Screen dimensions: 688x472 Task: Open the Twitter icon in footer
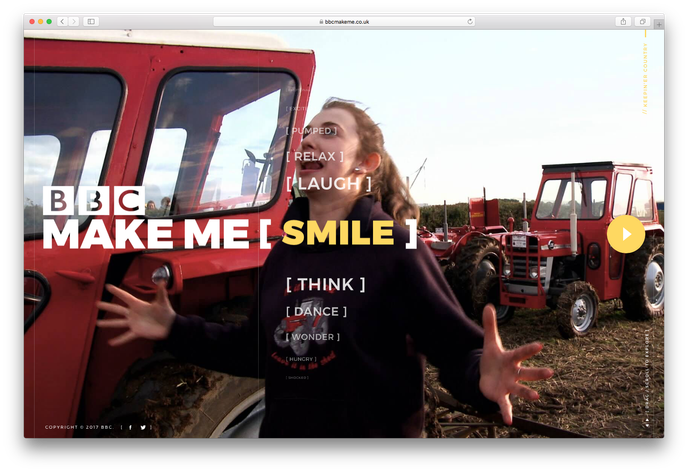click(143, 427)
